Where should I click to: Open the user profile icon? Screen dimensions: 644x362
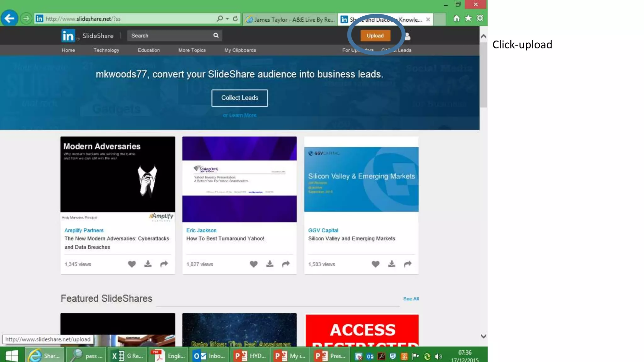pos(408,36)
